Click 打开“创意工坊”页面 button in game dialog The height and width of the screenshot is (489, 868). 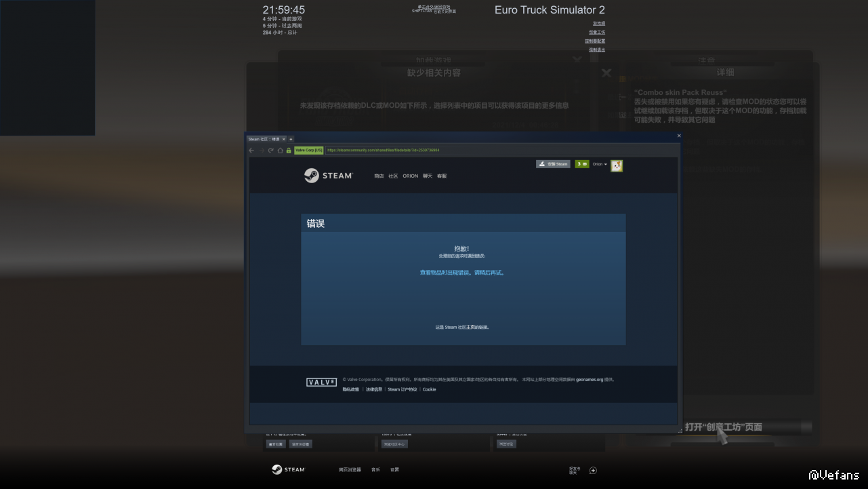tap(724, 427)
